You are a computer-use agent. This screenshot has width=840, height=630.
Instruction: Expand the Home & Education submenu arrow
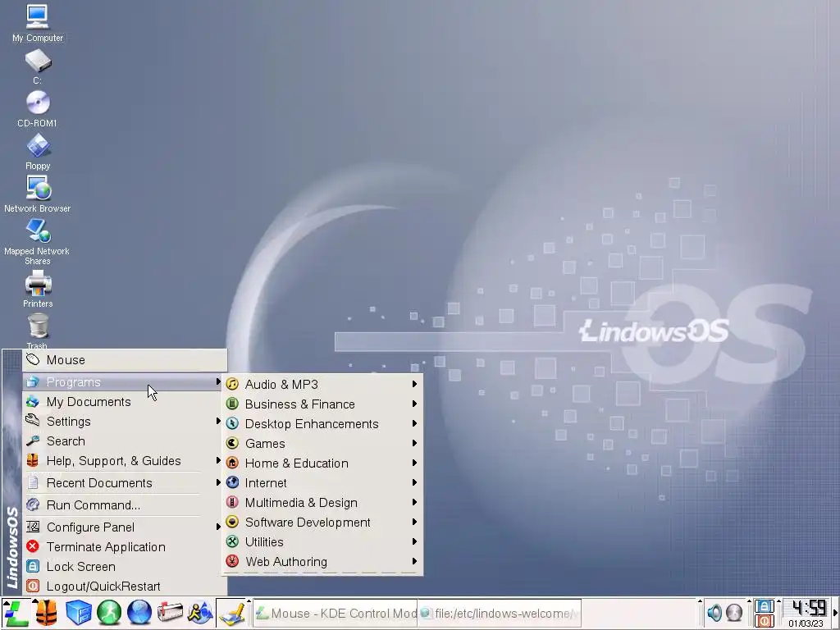point(414,463)
